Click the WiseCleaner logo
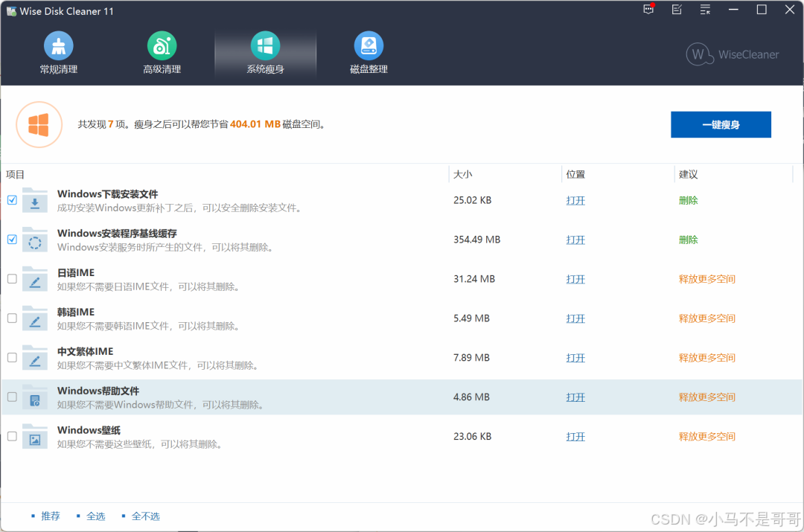This screenshot has height=532, width=804. pyautogui.click(x=733, y=54)
